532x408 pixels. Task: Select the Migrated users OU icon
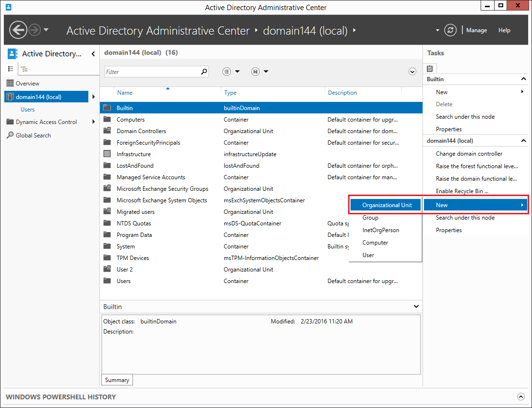[107, 211]
